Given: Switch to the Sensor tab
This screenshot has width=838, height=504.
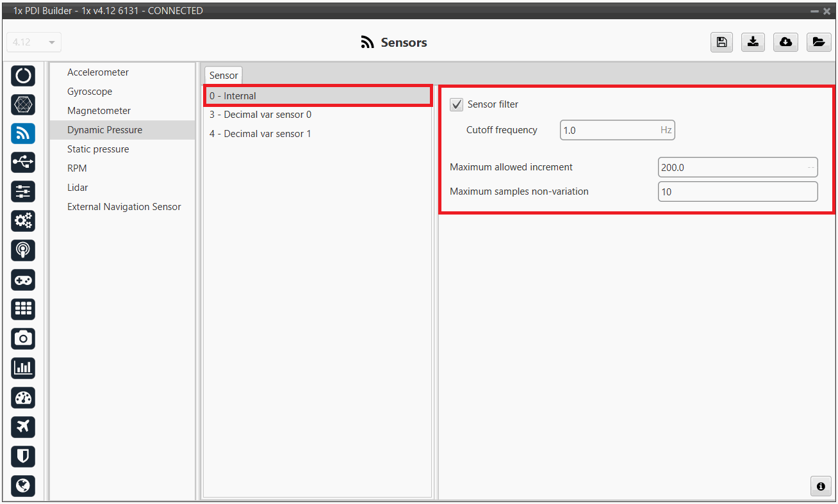Looking at the screenshot, I should pos(224,76).
